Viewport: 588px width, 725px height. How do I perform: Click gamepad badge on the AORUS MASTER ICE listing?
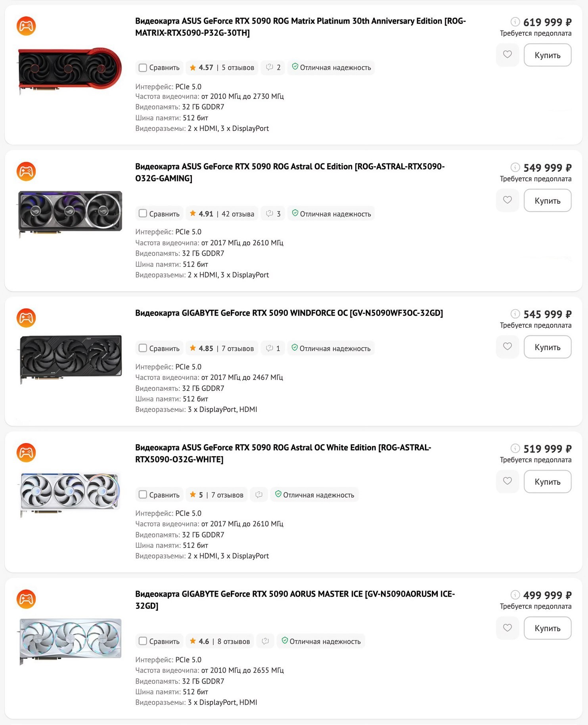(x=26, y=599)
